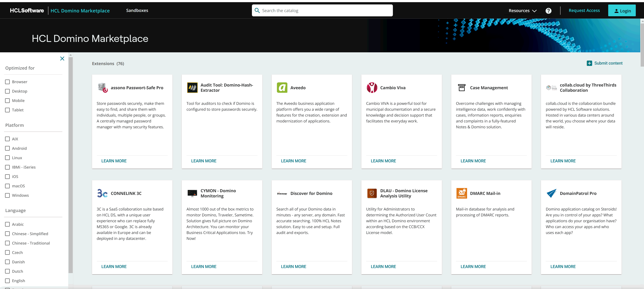This screenshot has height=289, width=644.
Task: Click the DLAU license utility icon
Action: point(372,193)
